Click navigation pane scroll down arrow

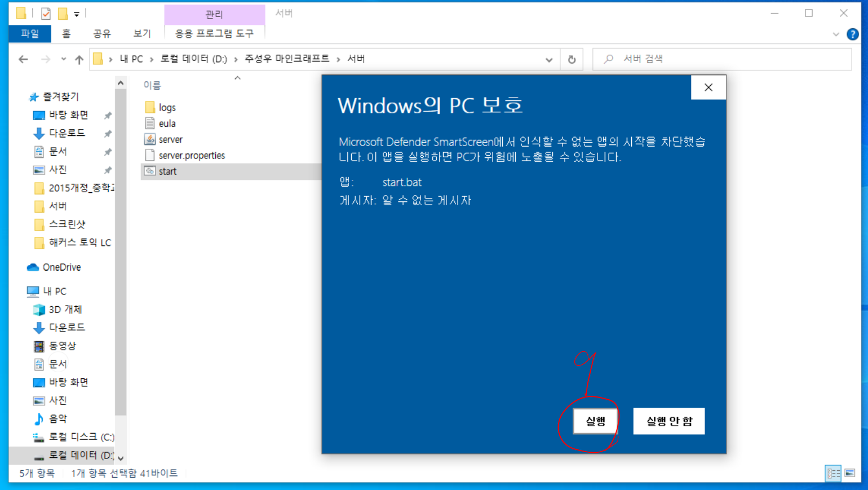click(121, 458)
